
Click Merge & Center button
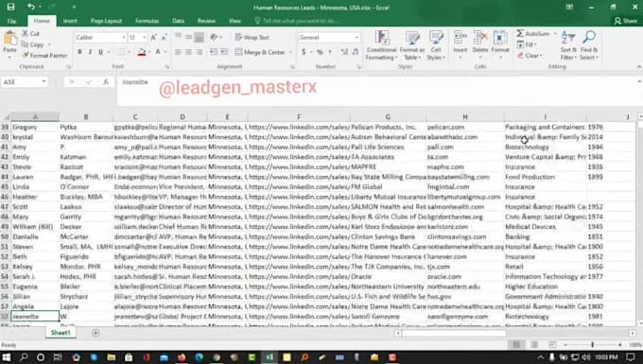260,52
